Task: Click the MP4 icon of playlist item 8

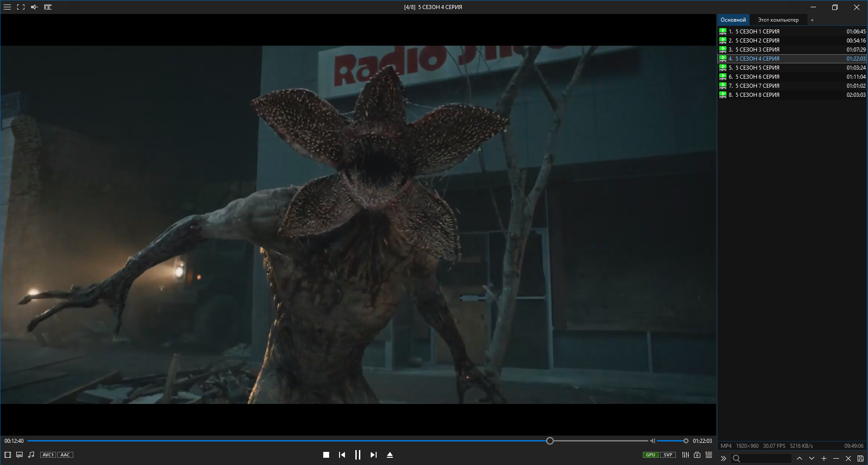Action: tap(723, 95)
